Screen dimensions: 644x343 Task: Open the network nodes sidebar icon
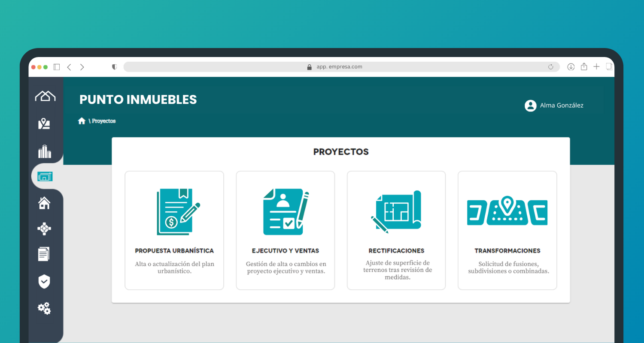coord(44,229)
